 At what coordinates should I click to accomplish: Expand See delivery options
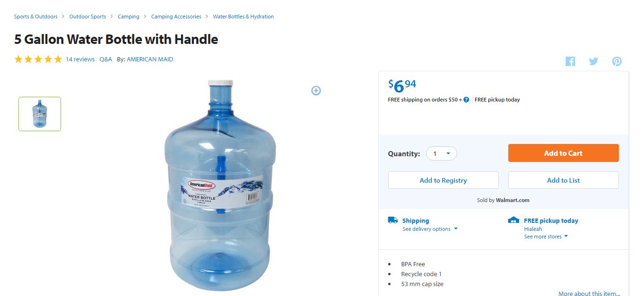(x=430, y=229)
